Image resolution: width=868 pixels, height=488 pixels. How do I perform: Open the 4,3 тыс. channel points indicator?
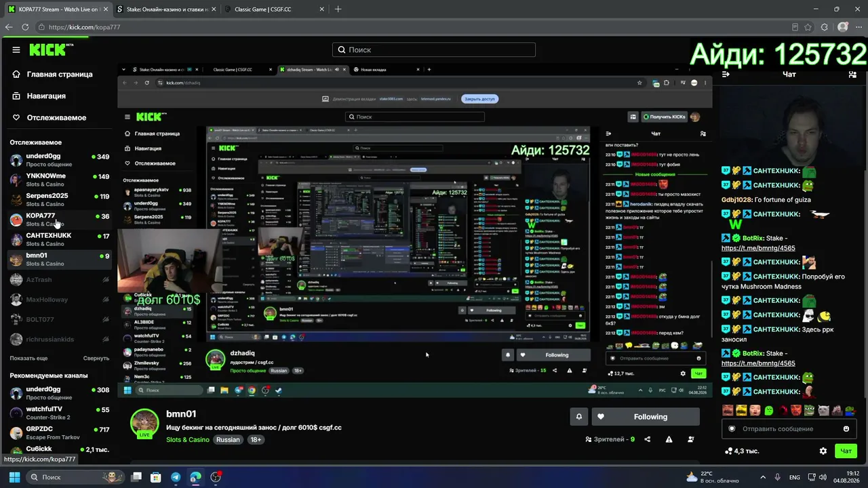tap(742, 451)
